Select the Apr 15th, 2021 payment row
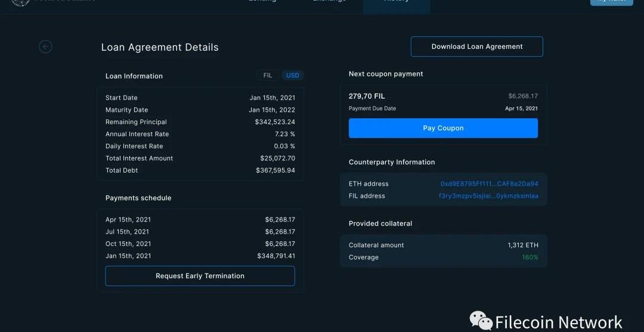 pyautogui.click(x=200, y=220)
